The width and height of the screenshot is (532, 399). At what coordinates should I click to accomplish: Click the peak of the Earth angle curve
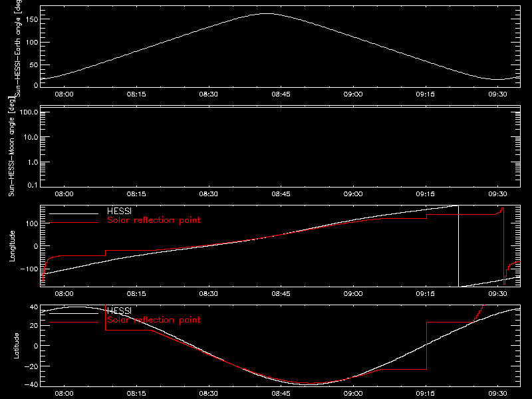[x=267, y=13]
